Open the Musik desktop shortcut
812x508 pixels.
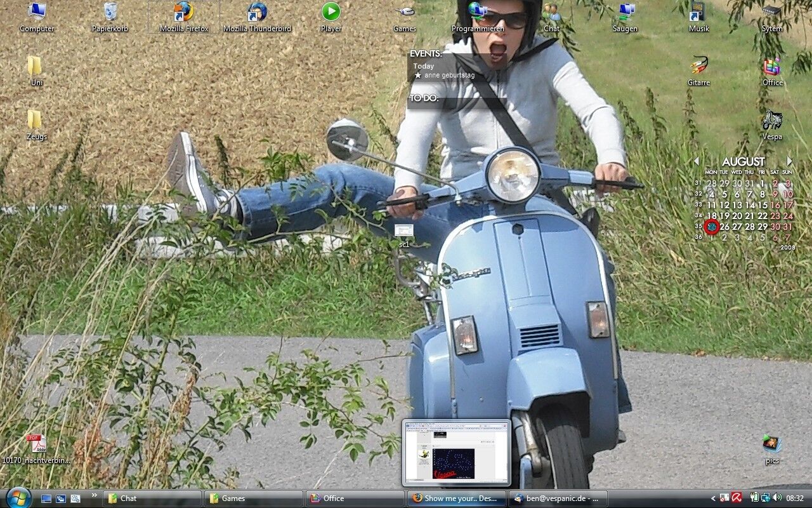click(698, 13)
